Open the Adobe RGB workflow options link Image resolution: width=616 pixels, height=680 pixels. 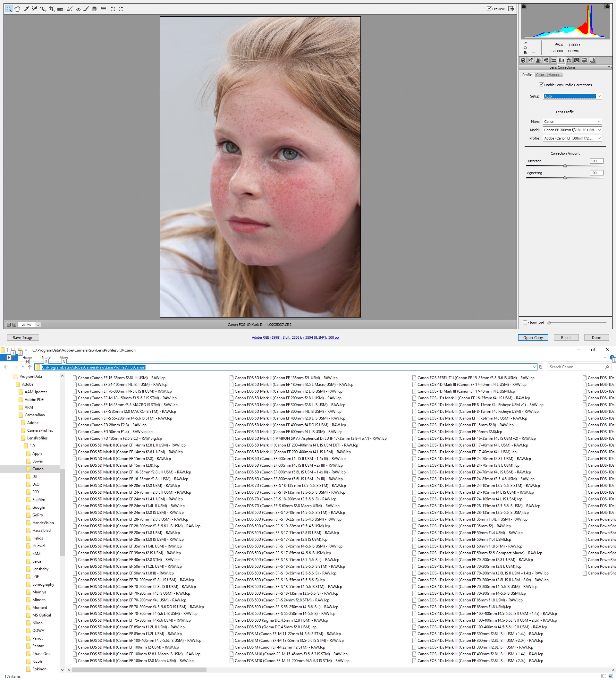[x=295, y=338]
